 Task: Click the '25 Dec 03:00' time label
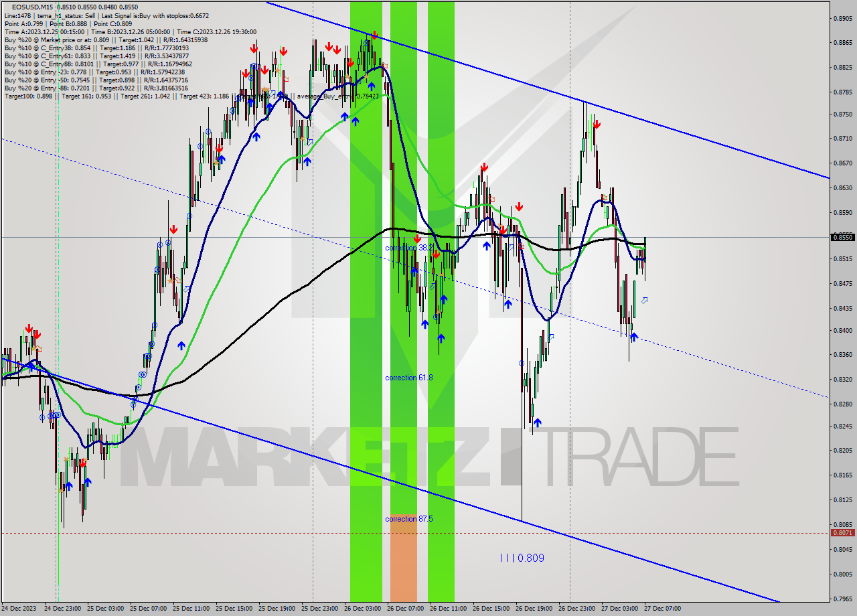pos(105,609)
